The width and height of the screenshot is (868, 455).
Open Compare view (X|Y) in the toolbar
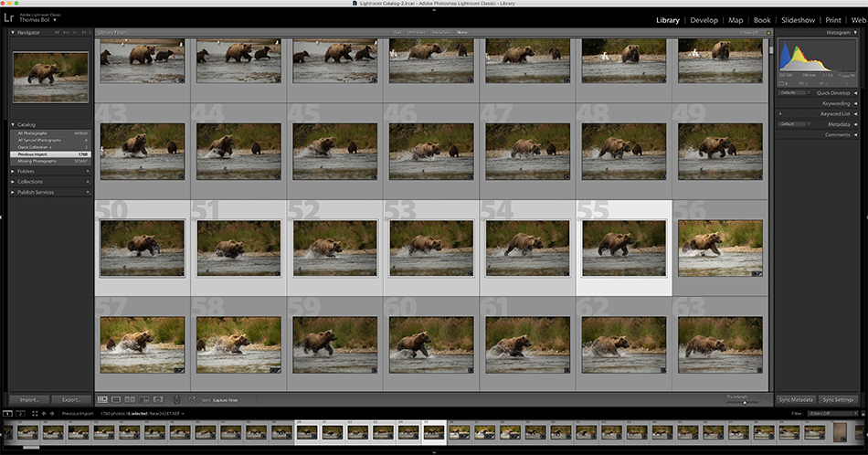coord(130,399)
